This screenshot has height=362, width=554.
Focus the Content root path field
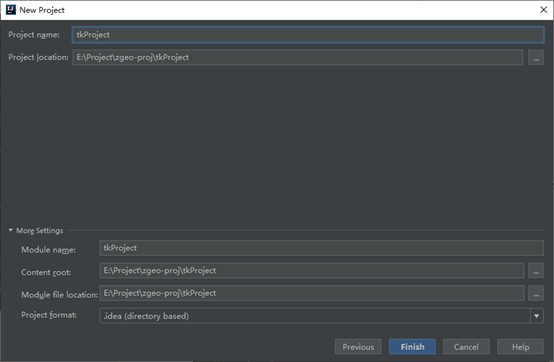(312, 271)
